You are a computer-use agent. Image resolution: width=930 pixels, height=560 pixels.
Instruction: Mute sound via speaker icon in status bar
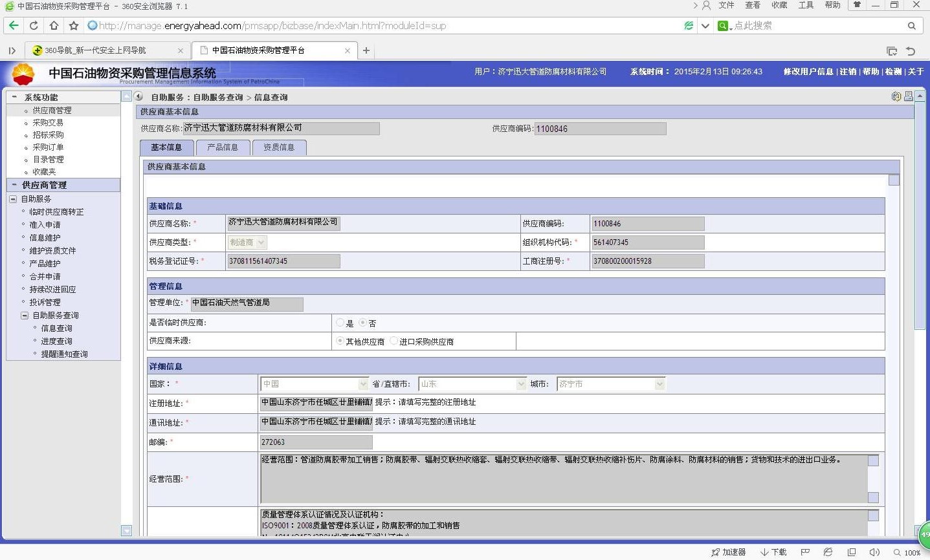point(874,552)
